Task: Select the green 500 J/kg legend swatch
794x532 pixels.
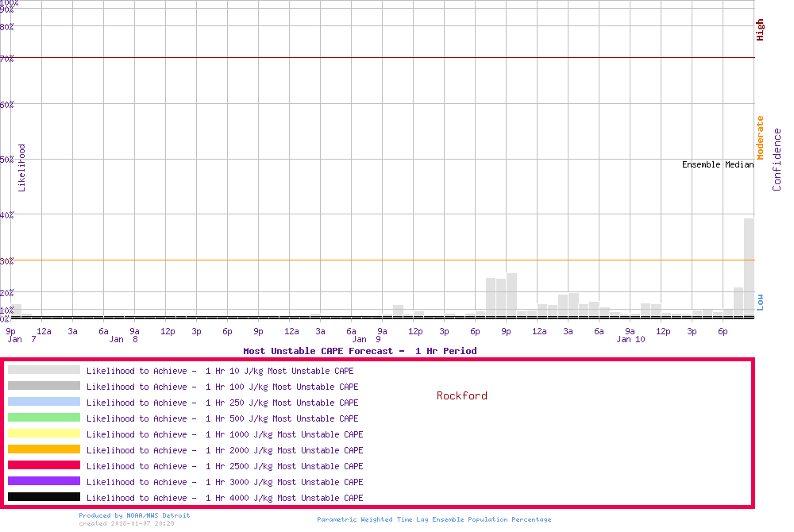Action: click(x=44, y=418)
